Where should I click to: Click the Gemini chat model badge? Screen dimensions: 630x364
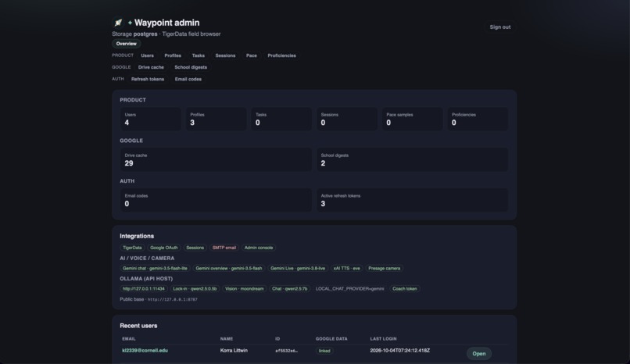coord(155,268)
